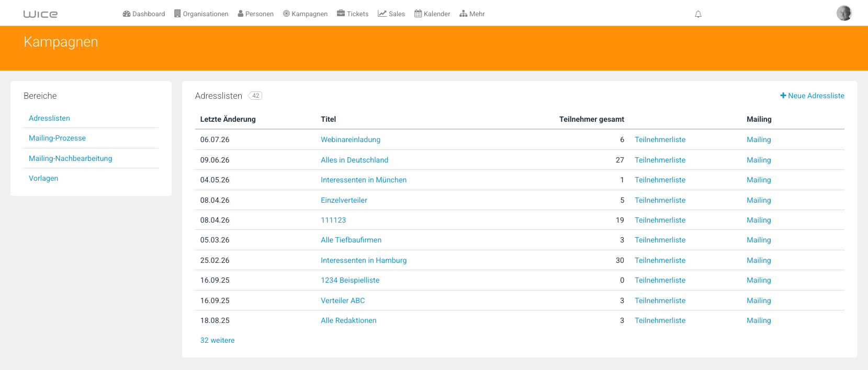Open Dashboard from the top navigation

(x=144, y=14)
